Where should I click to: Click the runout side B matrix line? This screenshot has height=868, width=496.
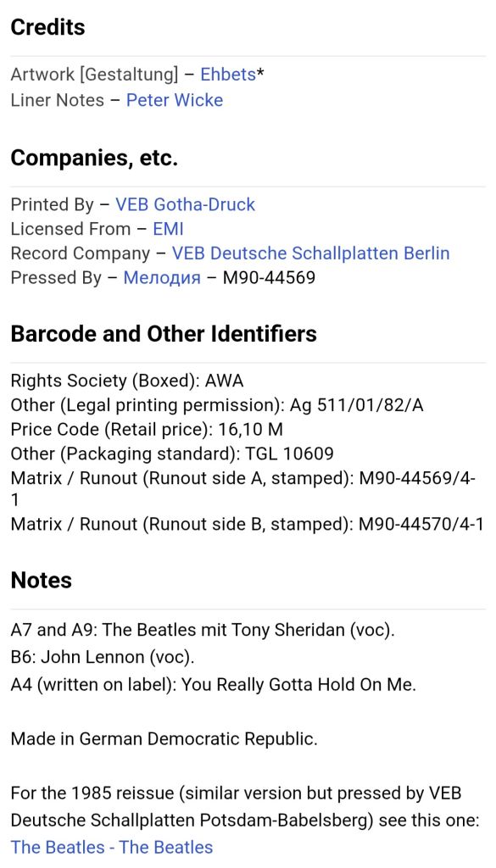tap(247, 524)
